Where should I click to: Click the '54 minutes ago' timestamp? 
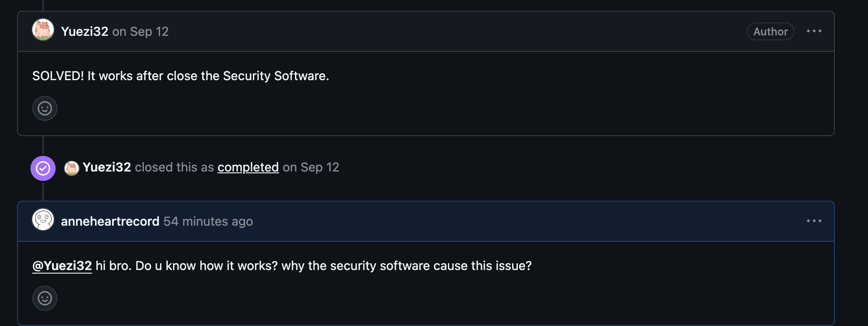point(208,221)
